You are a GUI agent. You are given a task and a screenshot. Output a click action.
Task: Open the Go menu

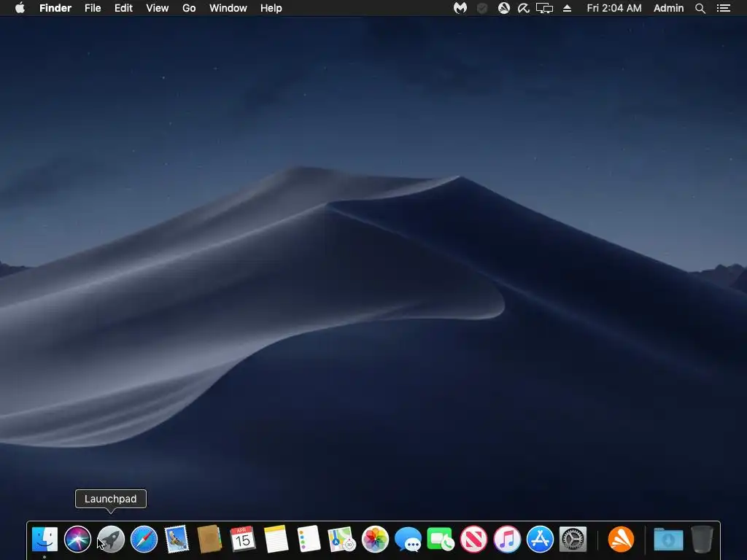click(x=189, y=8)
